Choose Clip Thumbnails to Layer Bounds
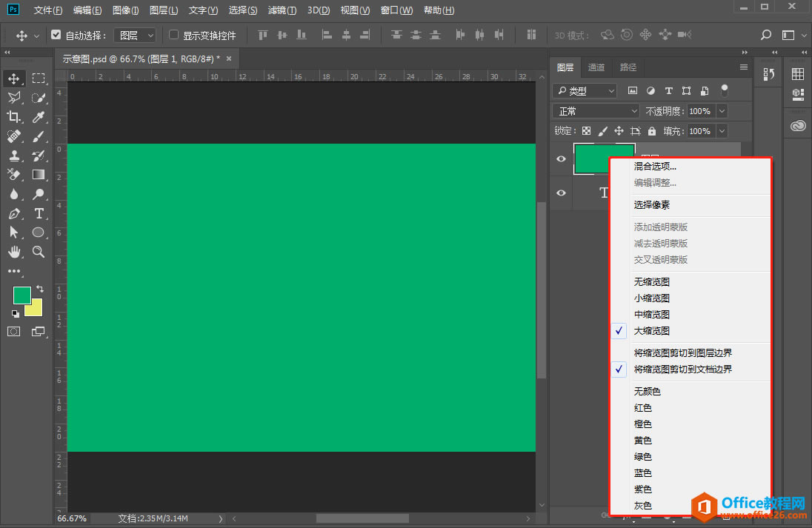This screenshot has height=528, width=812. 691,352
